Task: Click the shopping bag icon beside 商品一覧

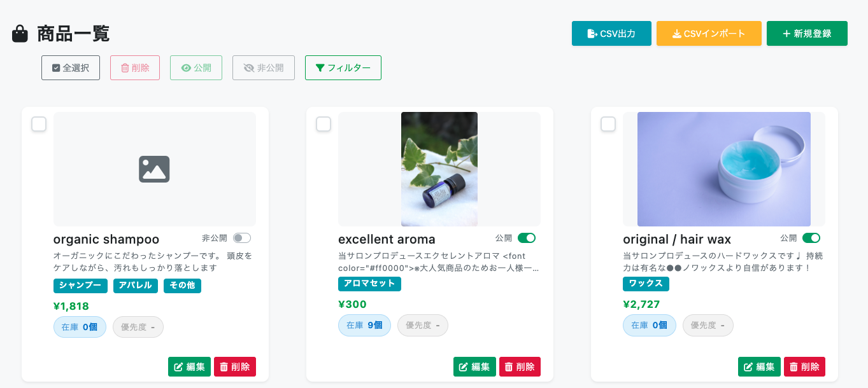Action: (20, 34)
